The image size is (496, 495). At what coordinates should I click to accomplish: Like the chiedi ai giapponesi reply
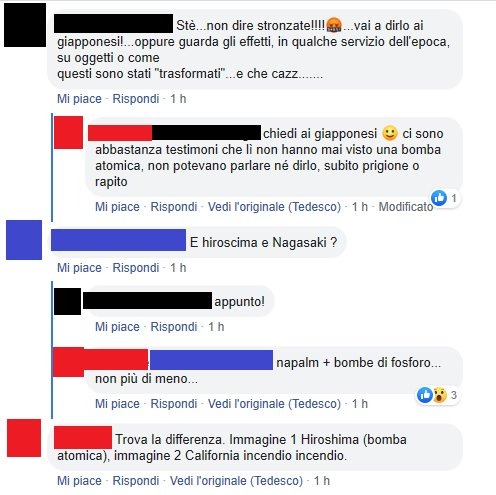click(x=117, y=207)
